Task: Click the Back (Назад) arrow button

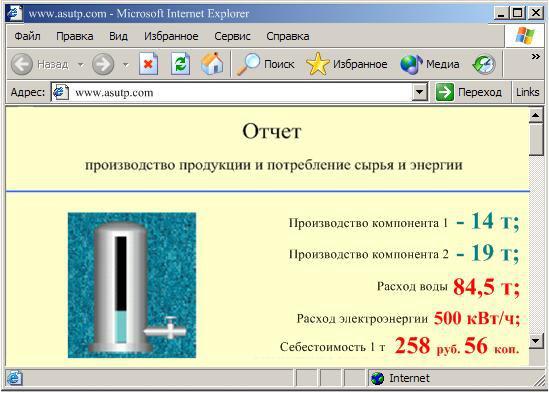Action: coord(22,64)
